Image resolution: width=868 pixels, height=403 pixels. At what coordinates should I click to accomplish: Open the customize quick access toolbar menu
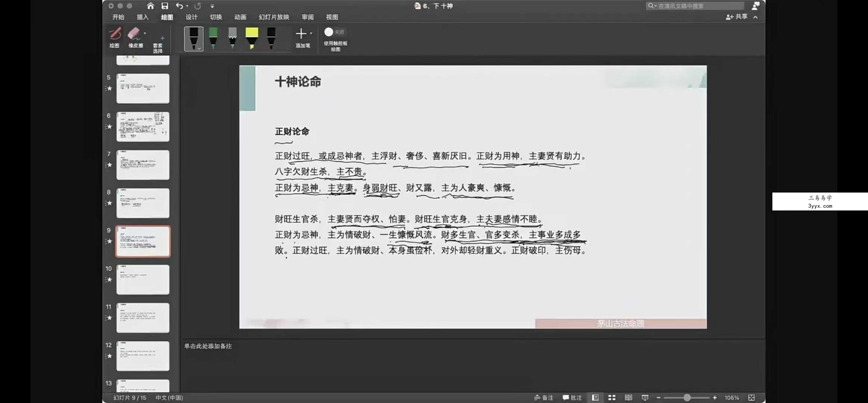pyautogui.click(x=212, y=6)
